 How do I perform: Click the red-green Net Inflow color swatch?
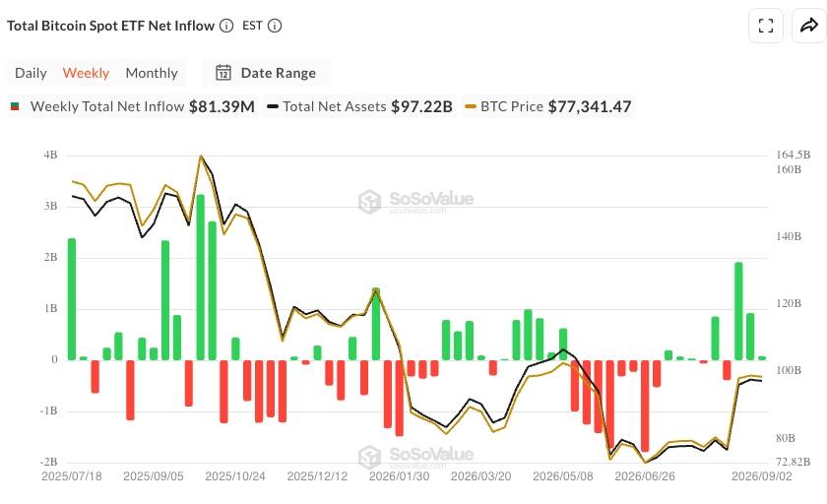point(15,106)
